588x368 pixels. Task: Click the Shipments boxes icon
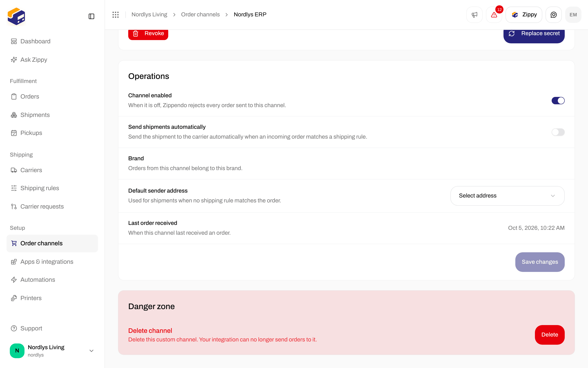pos(14,115)
